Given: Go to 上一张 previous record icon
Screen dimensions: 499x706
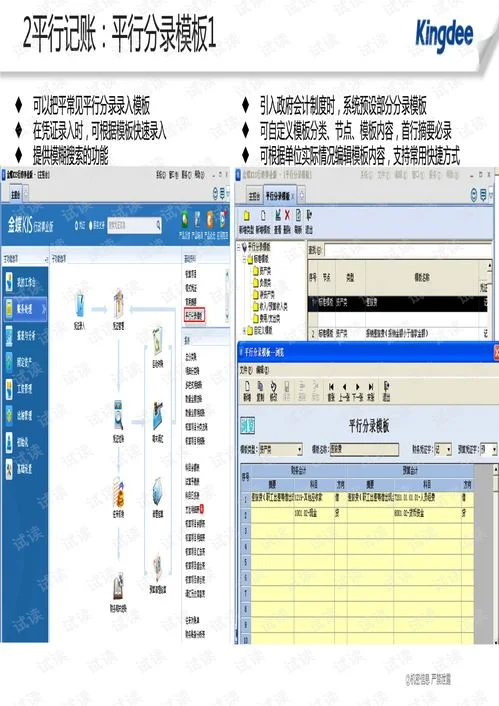Looking at the screenshot, I should [x=345, y=386].
